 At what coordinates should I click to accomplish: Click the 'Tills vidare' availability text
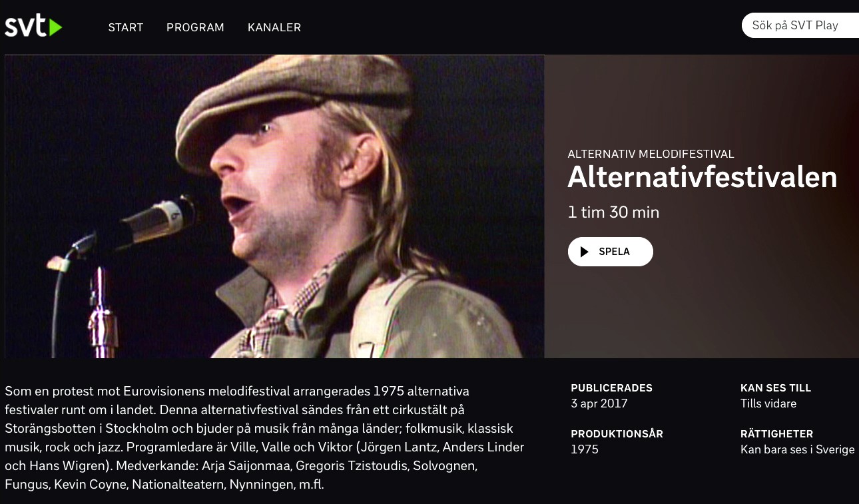[768, 403]
